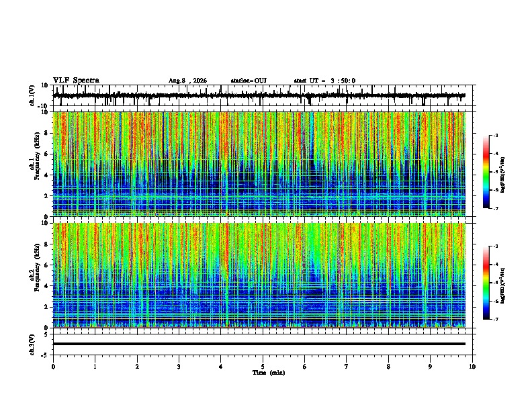Click the 'station=OUI' header label
Screen dimensions: 532x411
pos(249,81)
